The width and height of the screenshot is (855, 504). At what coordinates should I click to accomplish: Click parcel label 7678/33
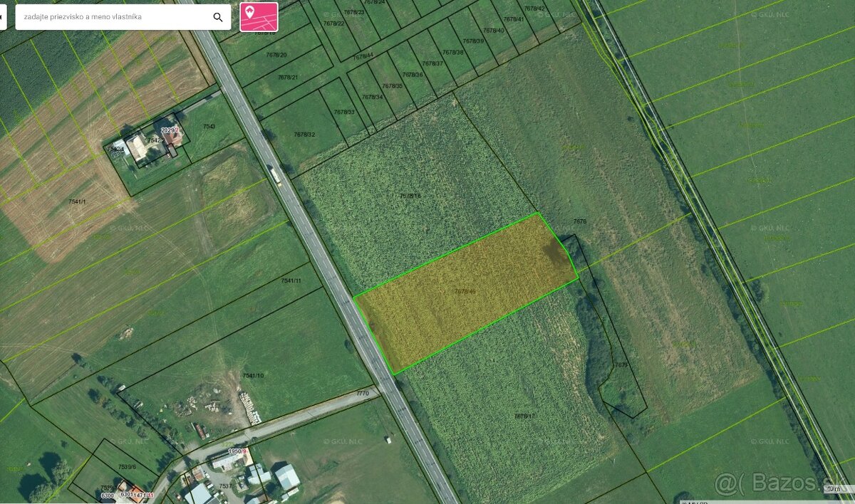(x=343, y=112)
